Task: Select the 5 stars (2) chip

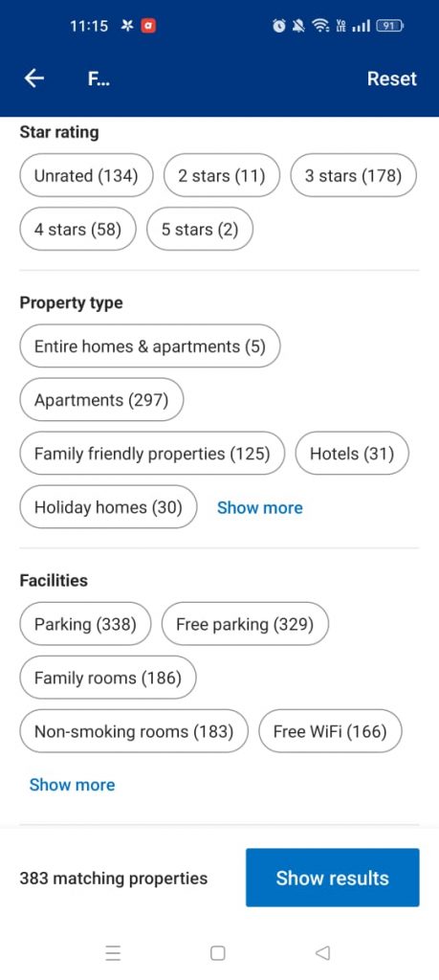Action: 200,230
